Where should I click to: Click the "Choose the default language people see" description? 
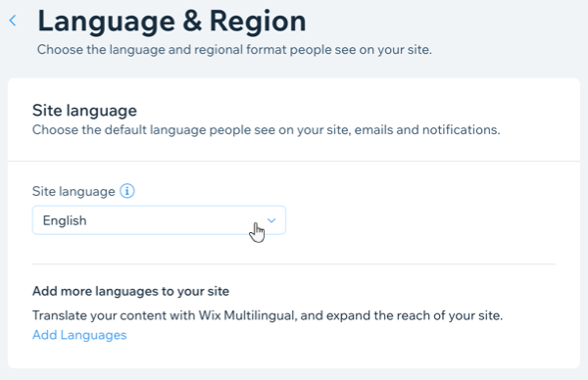pyautogui.click(x=267, y=129)
